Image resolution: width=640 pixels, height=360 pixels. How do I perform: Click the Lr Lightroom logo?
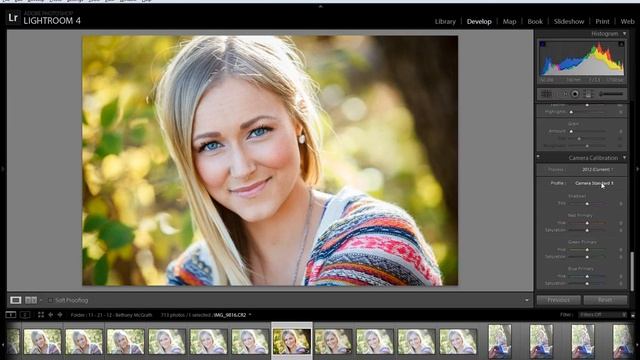click(13, 18)
